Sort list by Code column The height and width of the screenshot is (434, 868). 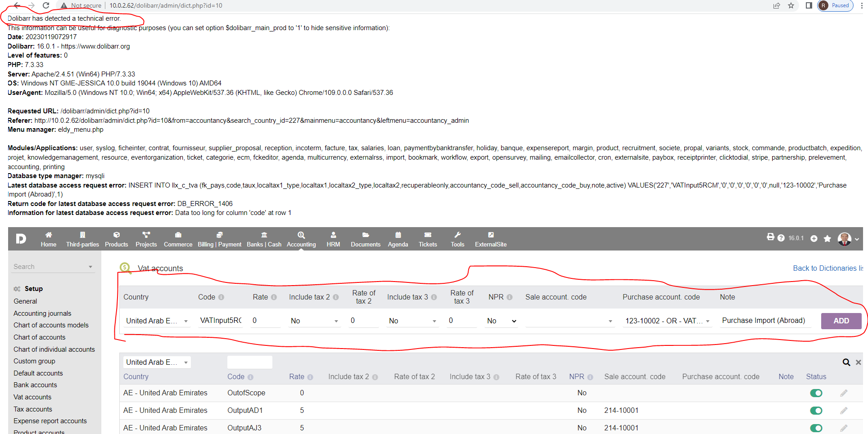[236, 377]
